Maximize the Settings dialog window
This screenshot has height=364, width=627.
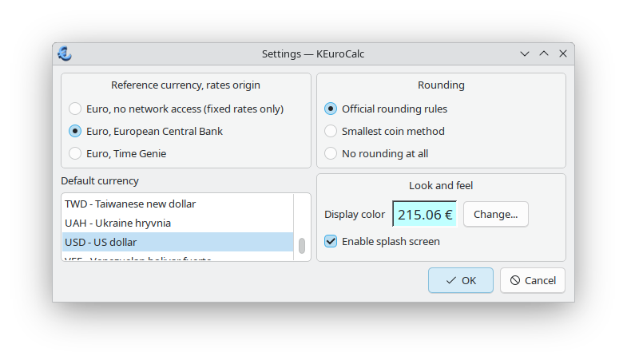(544, 54)
